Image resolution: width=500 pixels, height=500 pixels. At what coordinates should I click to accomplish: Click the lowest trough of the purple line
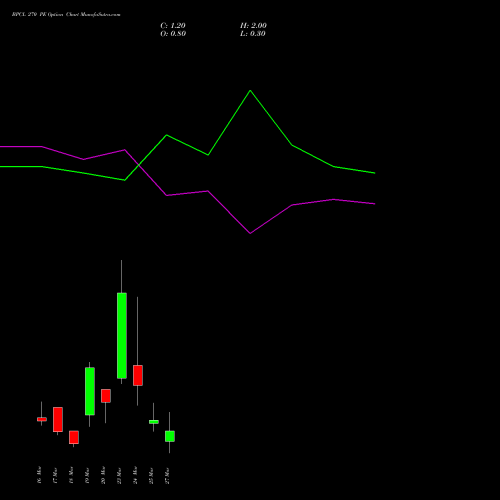point(250,233)
